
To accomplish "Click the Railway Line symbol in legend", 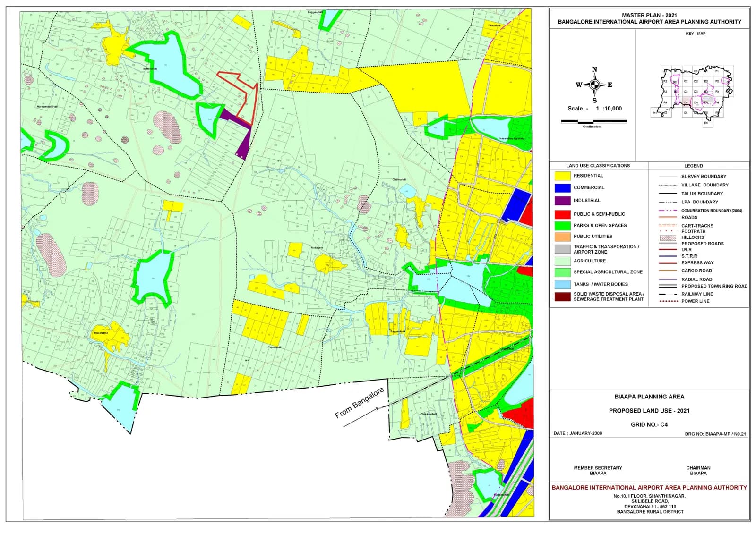I will click(668, 294).
